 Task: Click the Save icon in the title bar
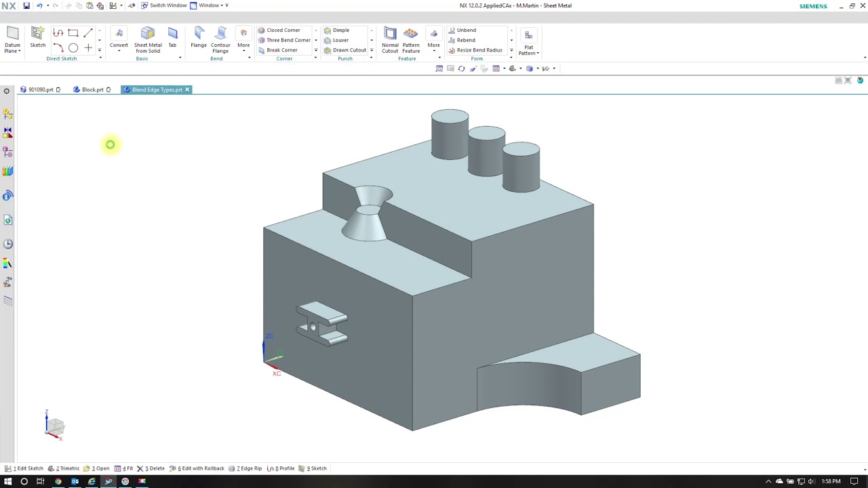click(x=26, y=5)
